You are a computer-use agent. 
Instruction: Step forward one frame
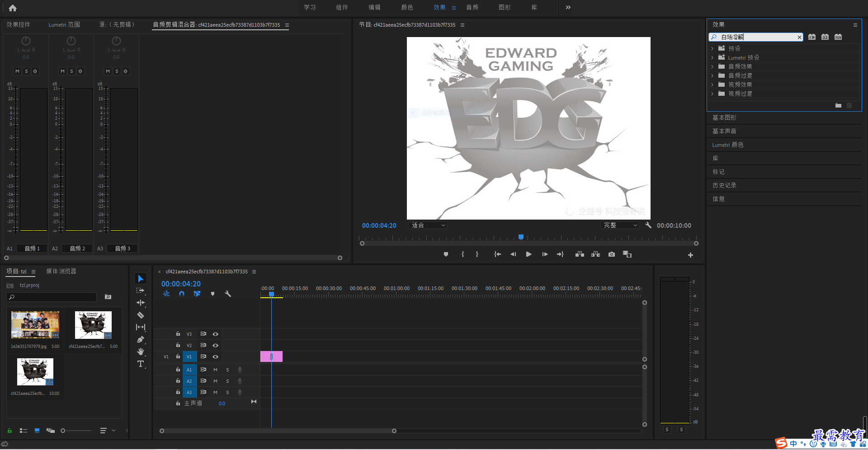coord(545,254)
